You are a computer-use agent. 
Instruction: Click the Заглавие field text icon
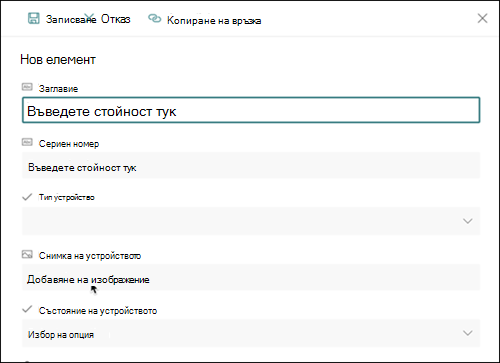pyautogui.click(x=27, y=87)
